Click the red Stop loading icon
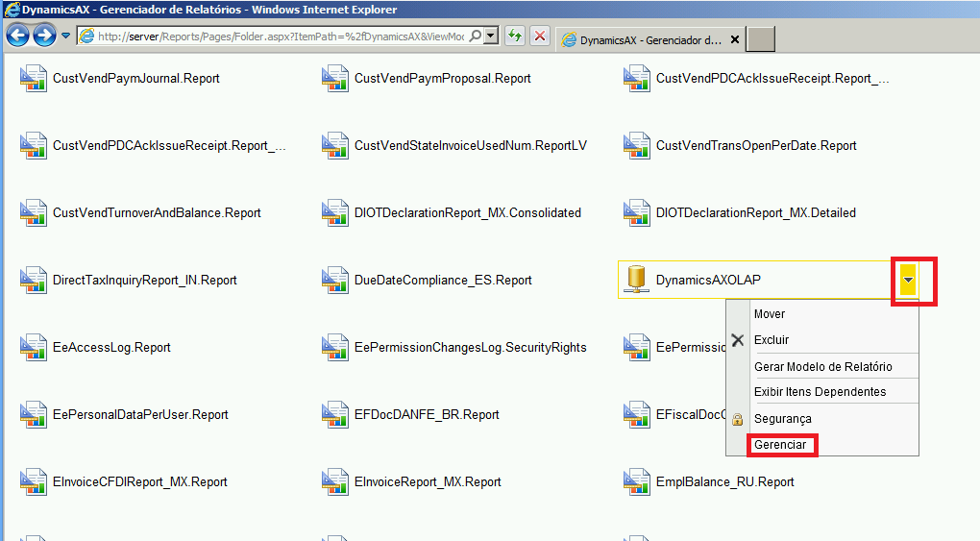This screenshot has height=541, width=980. [540, 37]
